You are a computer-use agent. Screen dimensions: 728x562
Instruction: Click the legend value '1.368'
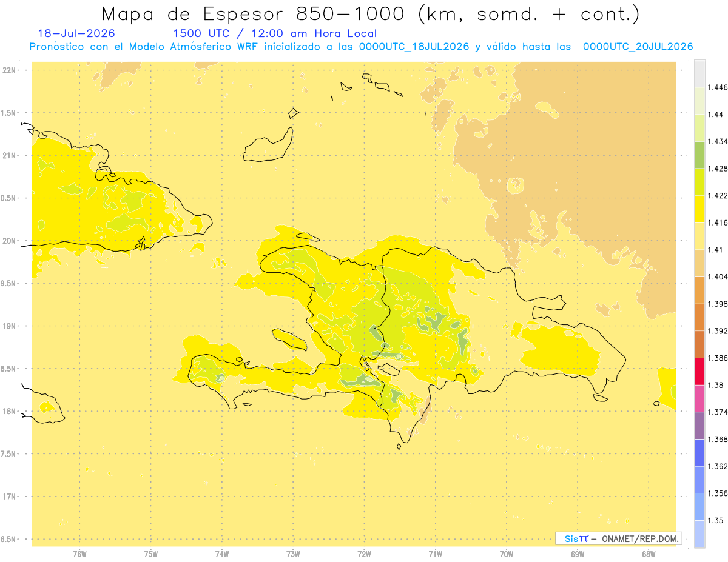click(x=718, y=439)
